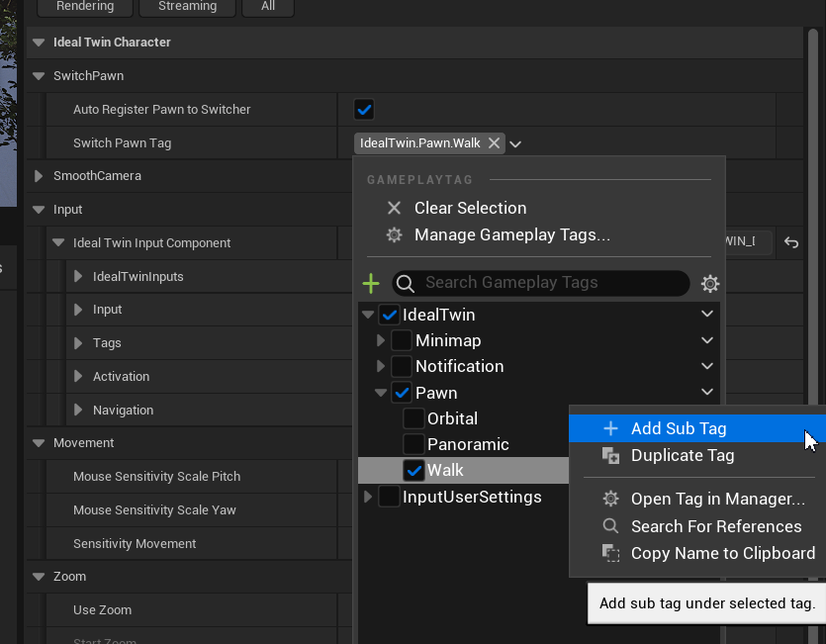Screen dimensions: 826x644
Task: Uncheck Auto Register Pawn to Switcher
Action: [x=364, y=110]
